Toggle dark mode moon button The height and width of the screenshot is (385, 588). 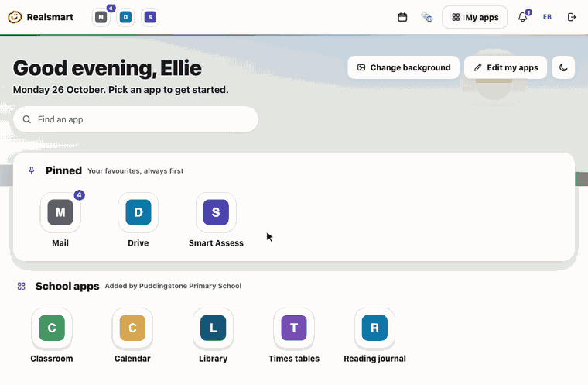563,67
